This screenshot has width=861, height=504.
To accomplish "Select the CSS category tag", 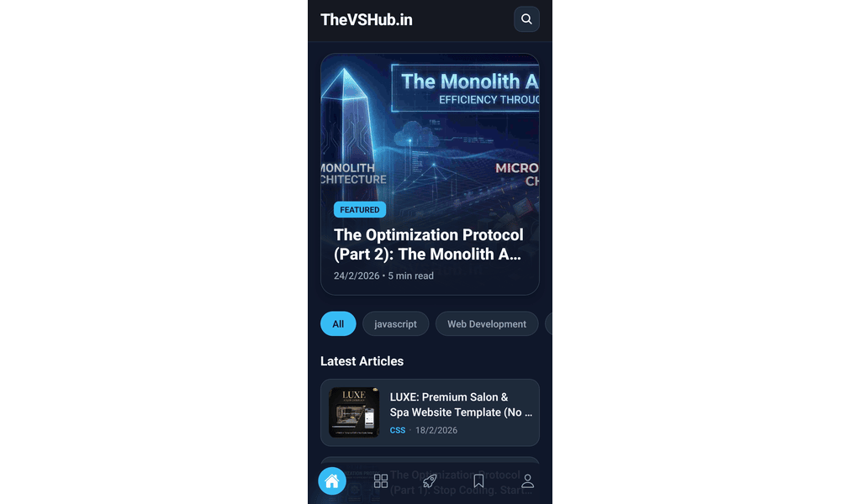I will point(398,431).
